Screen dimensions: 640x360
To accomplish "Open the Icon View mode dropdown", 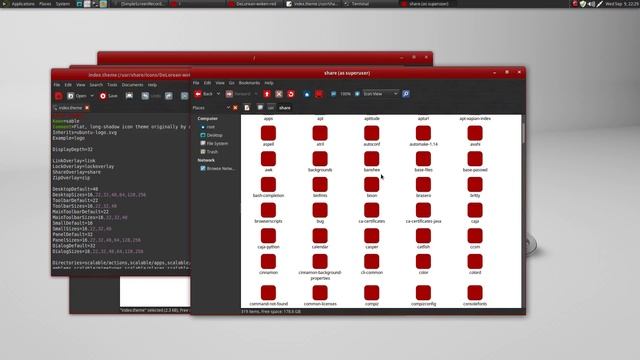I will 380,94.
